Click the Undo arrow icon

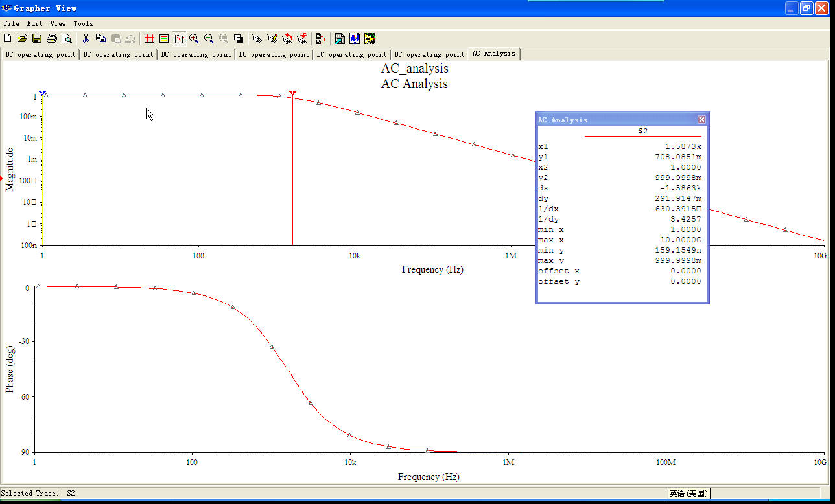point(130,39)
